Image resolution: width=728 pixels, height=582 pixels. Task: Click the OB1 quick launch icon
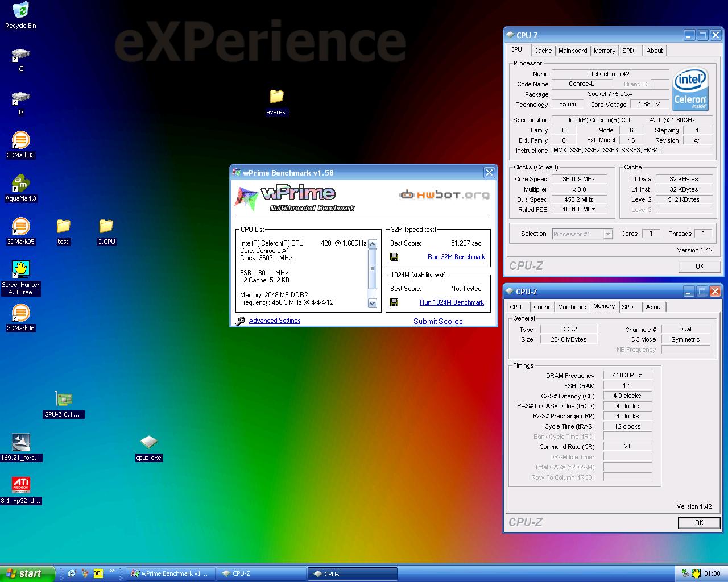click(98, 573)
